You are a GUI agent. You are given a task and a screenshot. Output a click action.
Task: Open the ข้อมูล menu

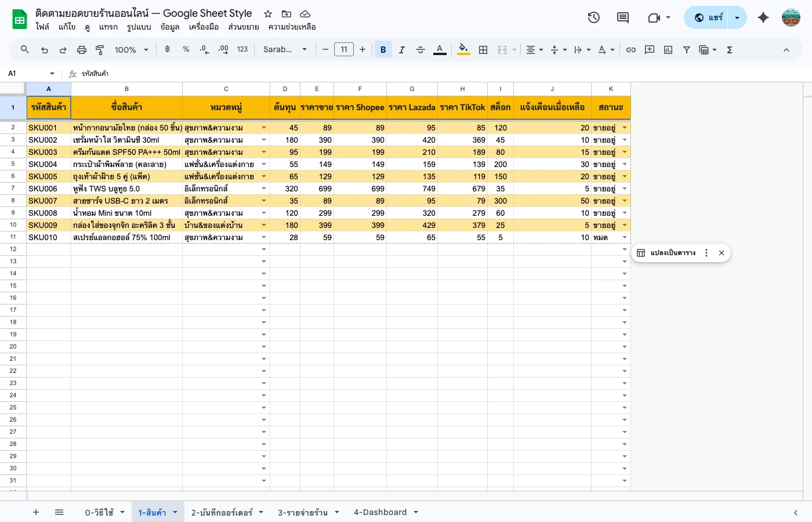pos(170,27)
